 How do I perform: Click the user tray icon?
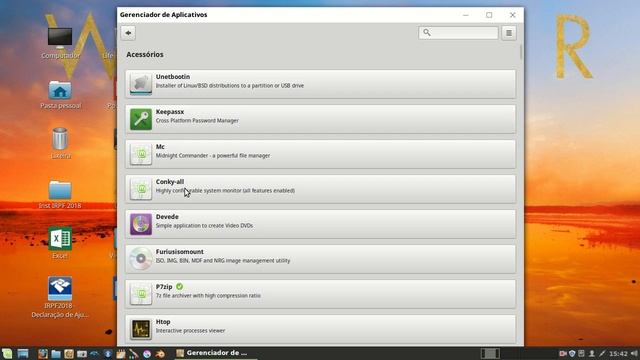click(591, 353)
